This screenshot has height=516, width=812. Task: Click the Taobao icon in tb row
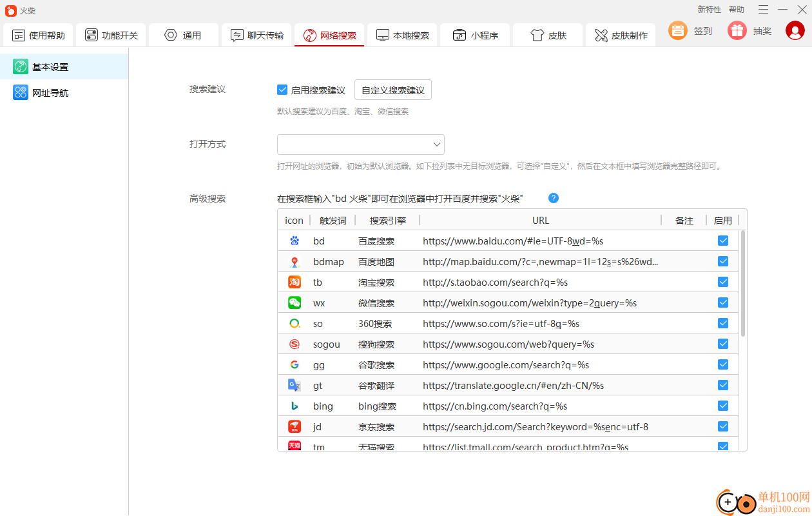pos(295,282)
